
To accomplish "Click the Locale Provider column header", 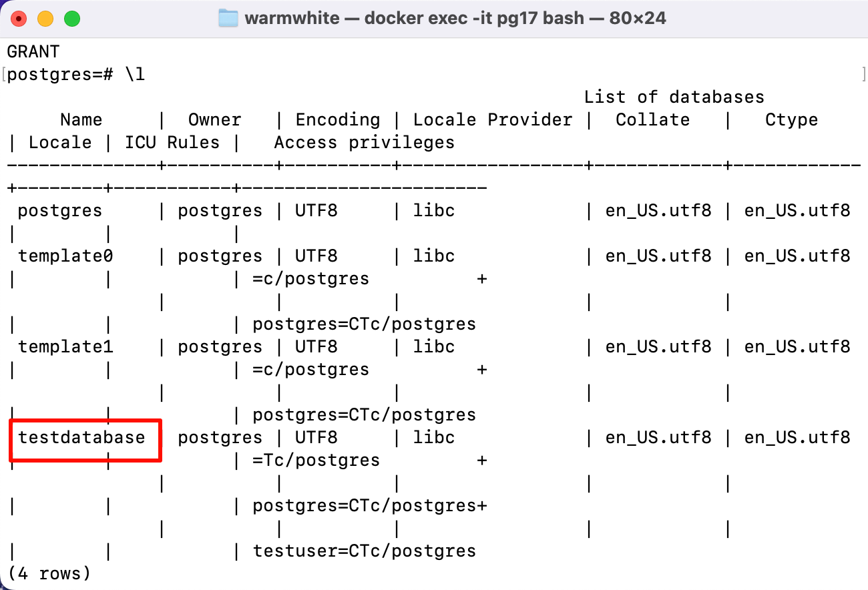I will click(x=492, y=119).
